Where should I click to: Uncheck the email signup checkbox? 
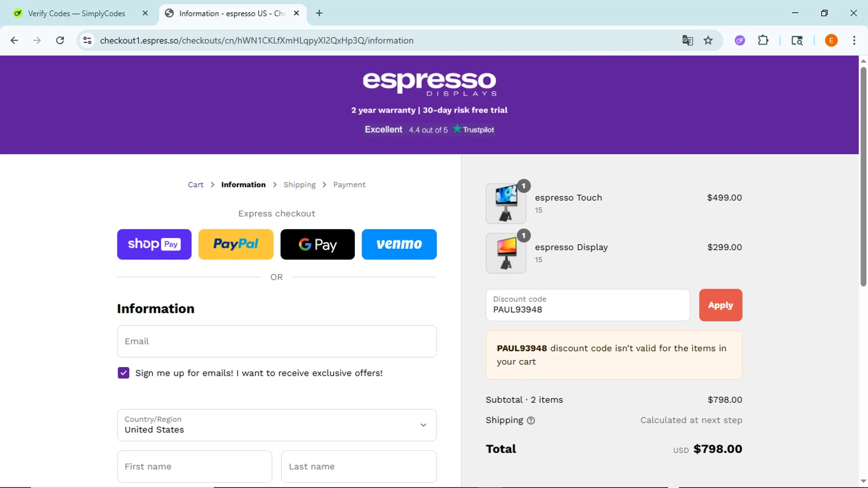123,373
